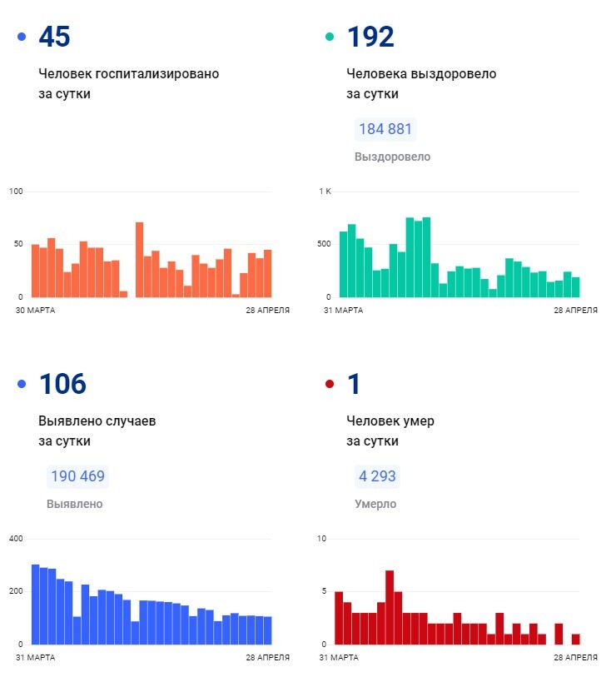Click the red dot beside number 1
This screenshot has height=687, width=616.
pos(330,384)
